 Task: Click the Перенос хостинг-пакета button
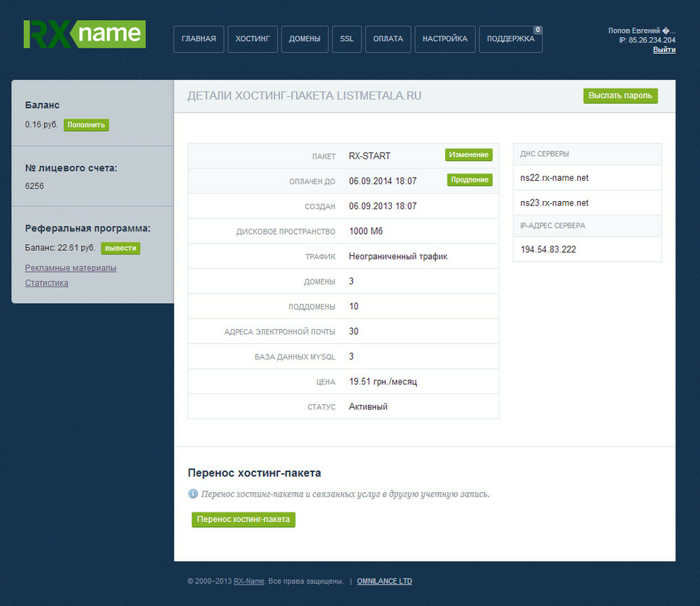pyautogui.click(x=244, y=520)
